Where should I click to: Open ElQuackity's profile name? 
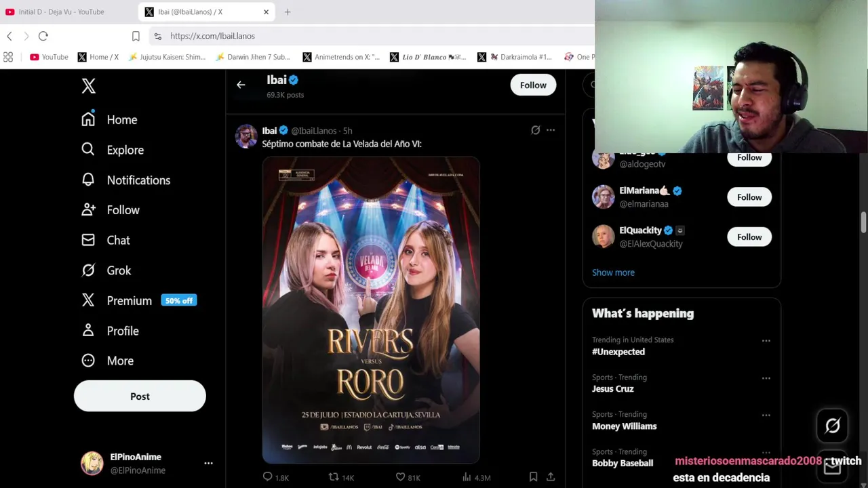click(640, 230)
